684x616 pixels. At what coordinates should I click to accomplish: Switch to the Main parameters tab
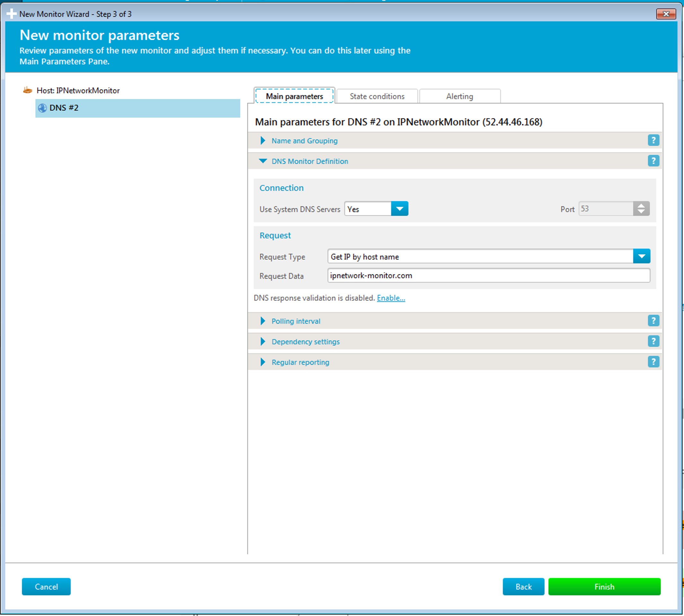click(294, 96)
